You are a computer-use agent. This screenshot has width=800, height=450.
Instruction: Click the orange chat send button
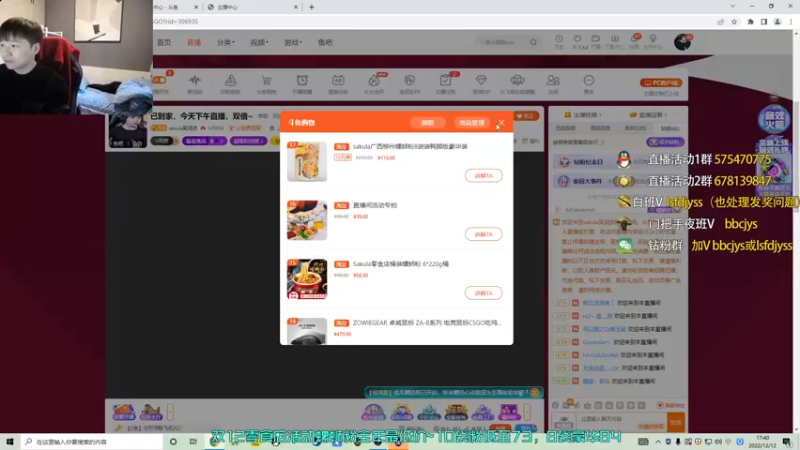[676, 422]
